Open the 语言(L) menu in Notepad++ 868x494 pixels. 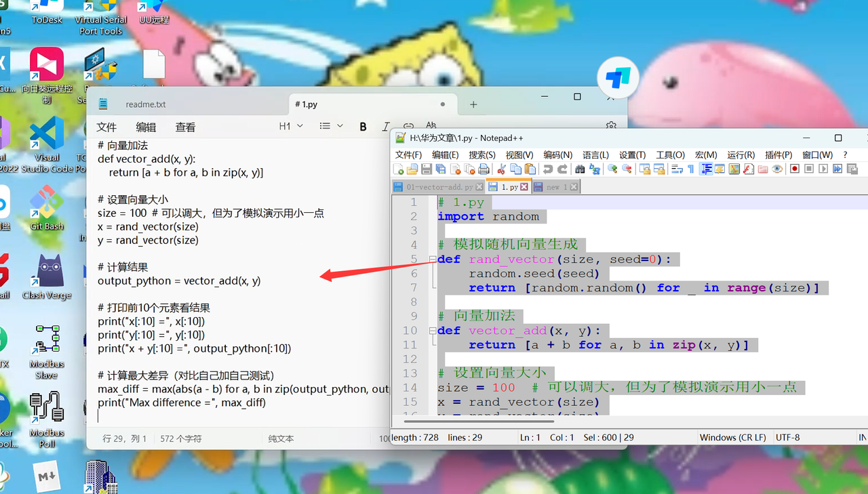tap(595, 155)
